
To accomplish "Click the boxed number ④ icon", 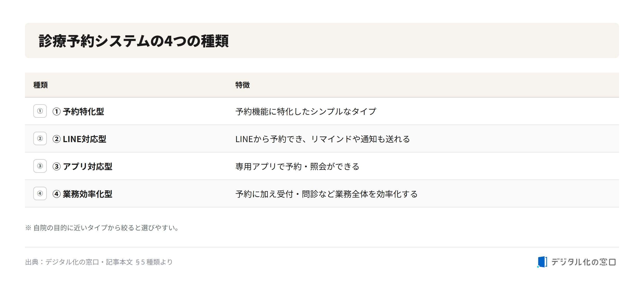I will [x=40, y=193].
